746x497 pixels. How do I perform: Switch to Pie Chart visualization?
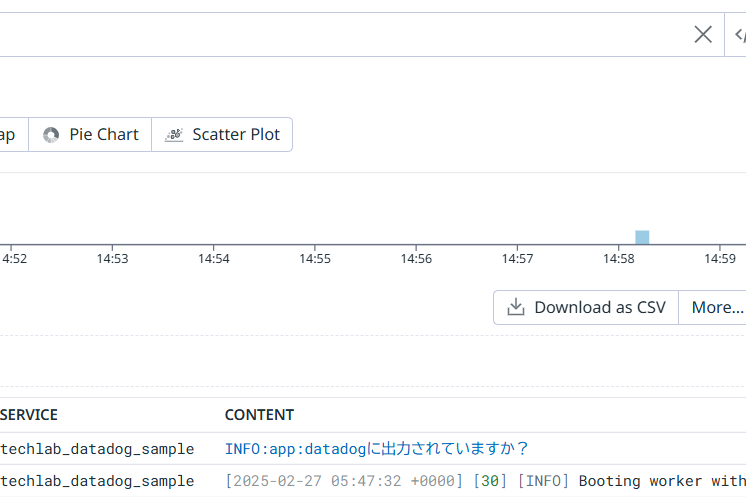pyautogui.click(x=90, y=135)
